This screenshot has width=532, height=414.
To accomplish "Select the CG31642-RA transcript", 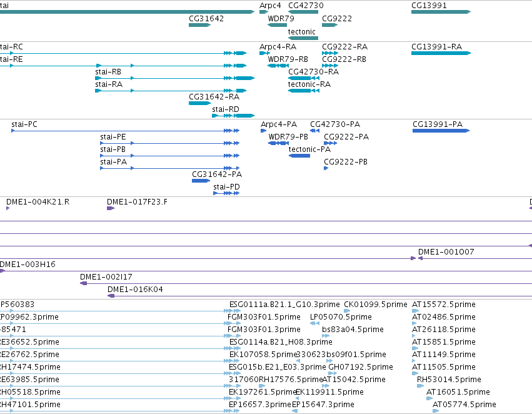I will (199, 103).
